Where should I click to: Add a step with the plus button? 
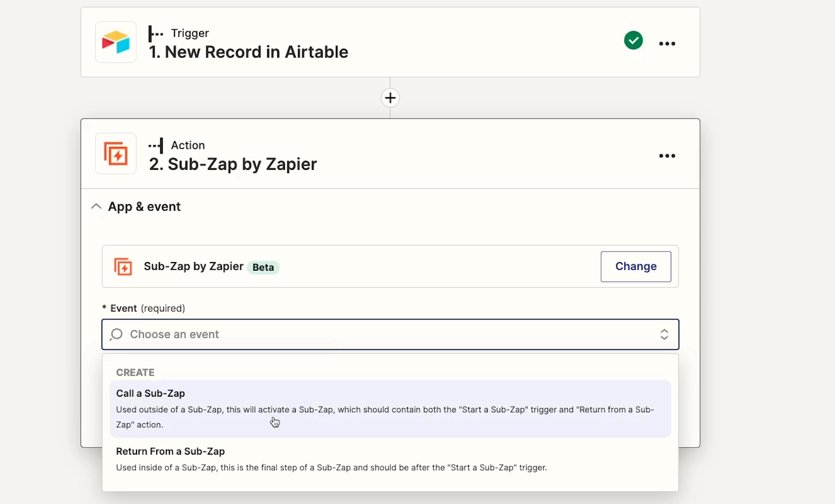coord(390,98)
